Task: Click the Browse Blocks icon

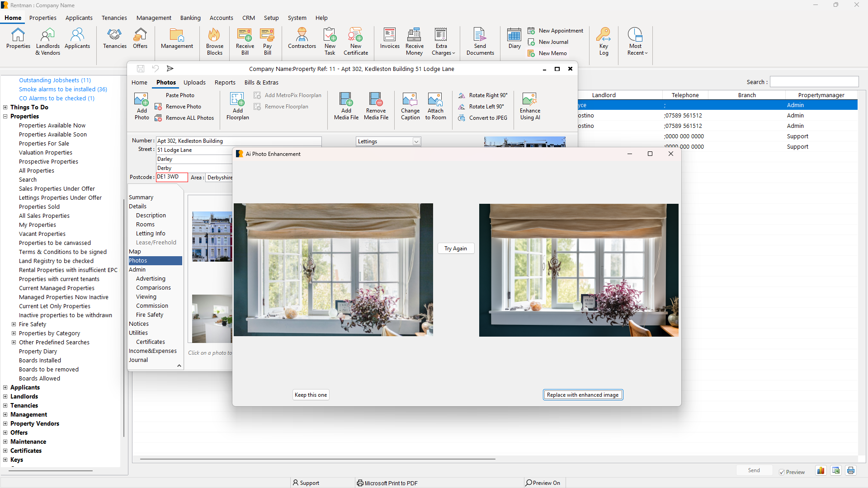Action: click(x=214, y=42)
